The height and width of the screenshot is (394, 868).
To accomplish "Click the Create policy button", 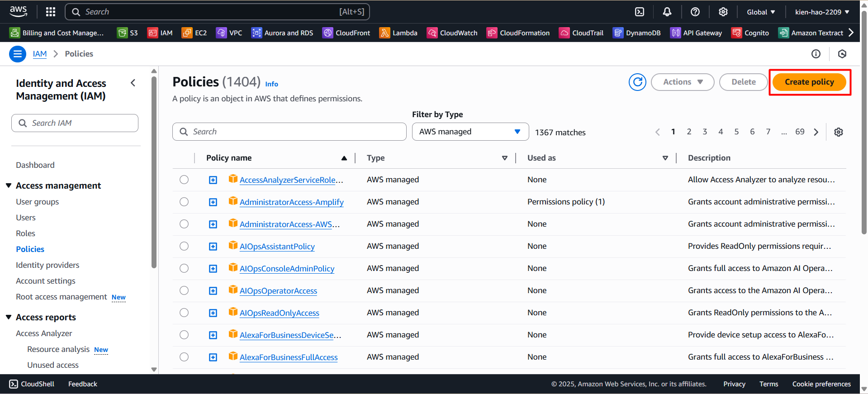I will click(809, 82).
